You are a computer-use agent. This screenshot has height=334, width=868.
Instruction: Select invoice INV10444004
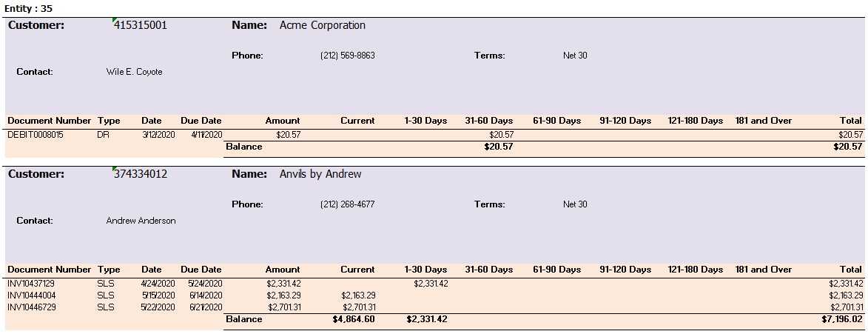point(32,295)
